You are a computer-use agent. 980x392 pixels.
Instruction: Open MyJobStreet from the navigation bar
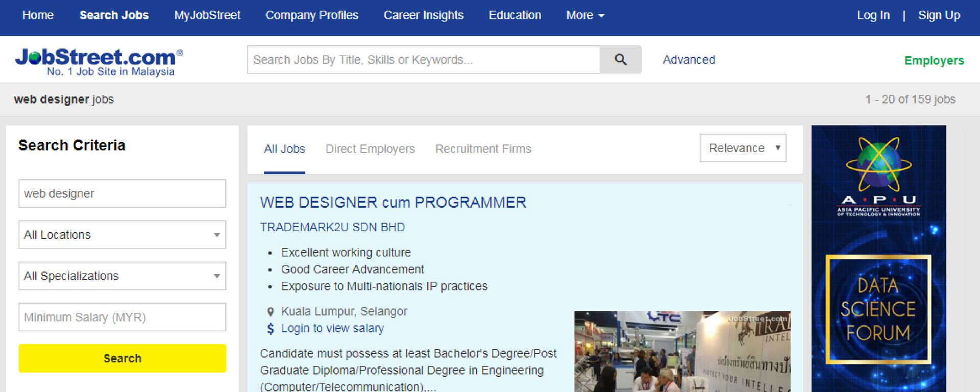pos(207,15)
